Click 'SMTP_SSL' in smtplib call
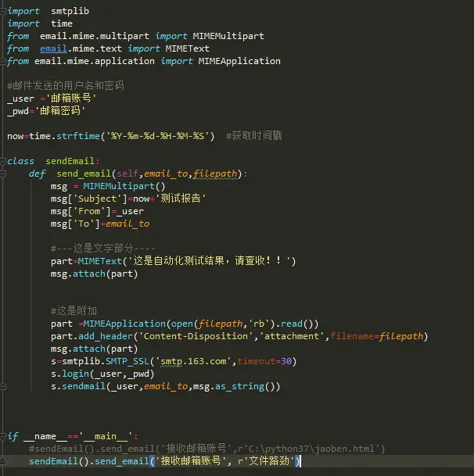474x476 pixels. (127, 361)
